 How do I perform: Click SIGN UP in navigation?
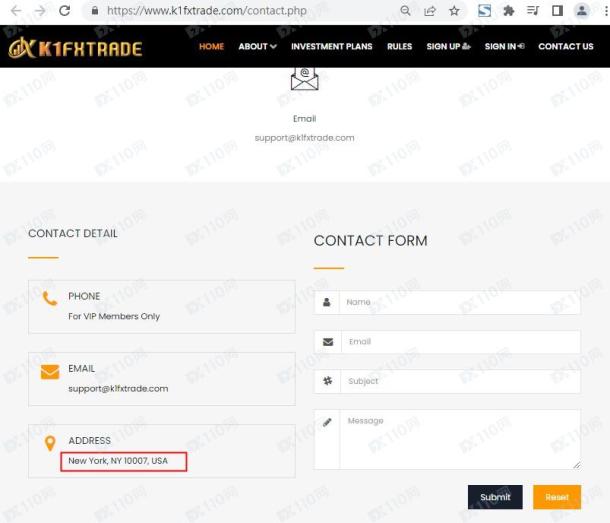pos(448,47)
